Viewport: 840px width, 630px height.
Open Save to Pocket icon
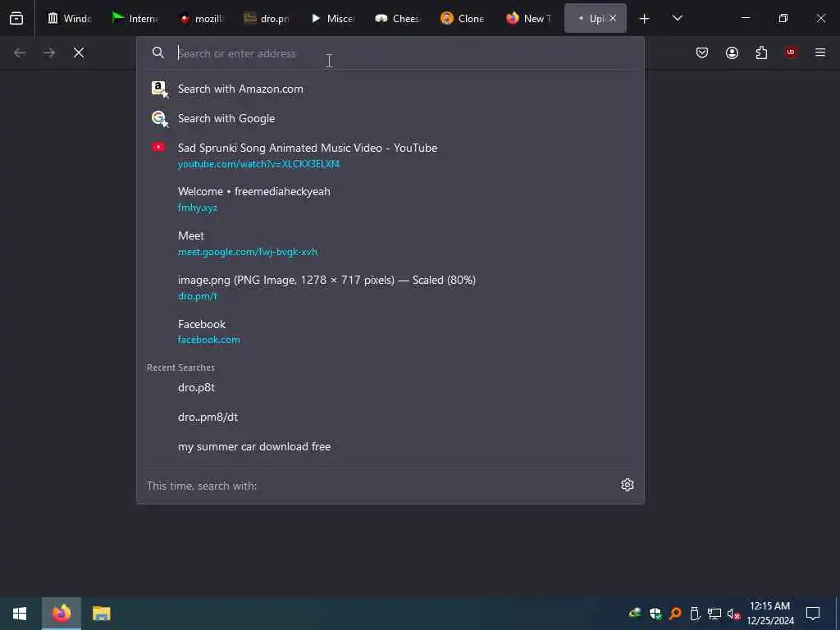tap(702, 52)
